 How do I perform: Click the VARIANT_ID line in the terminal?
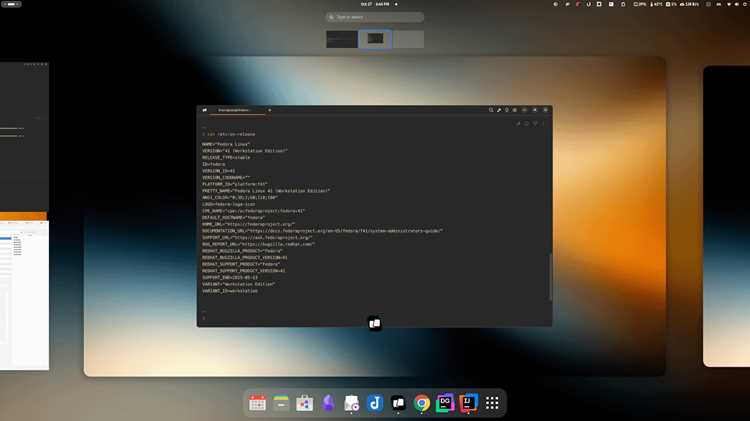230,291
